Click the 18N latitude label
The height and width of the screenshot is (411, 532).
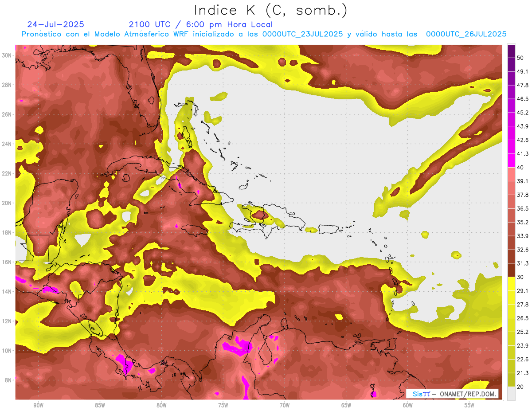click(x=7, y=232)
